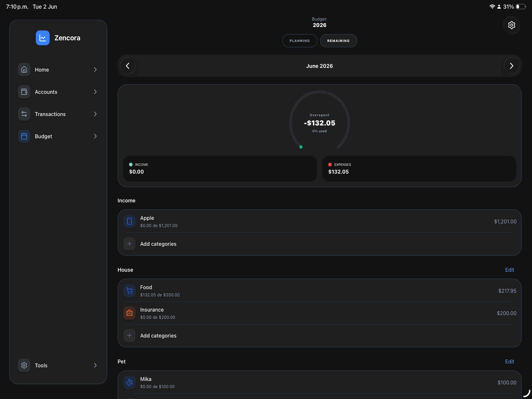
Task: Expand Transactions chevron in sidebar
Action: [95, 114]
